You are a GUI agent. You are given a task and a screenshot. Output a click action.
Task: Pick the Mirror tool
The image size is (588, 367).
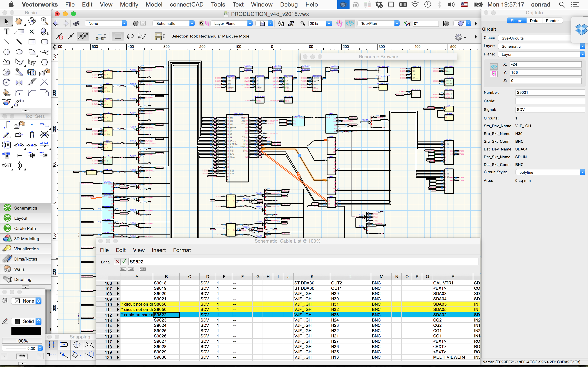click(19, 83)
